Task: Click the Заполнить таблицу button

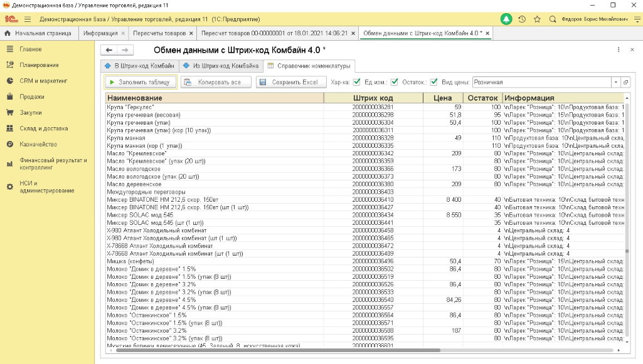Action: point(141,82)
